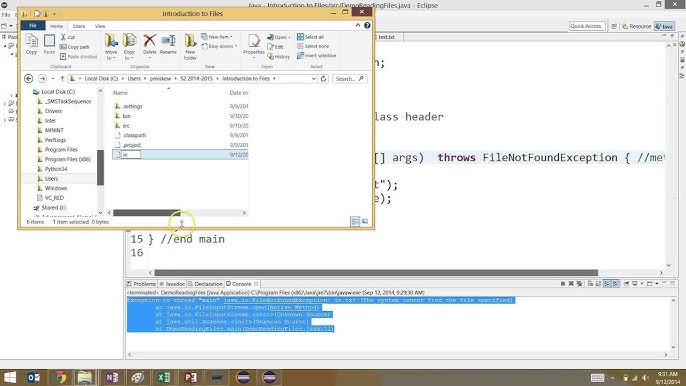Open Excel from the taskbar
Screen dimensions: 686x386
pyautogui.click(x=164, y=377)
